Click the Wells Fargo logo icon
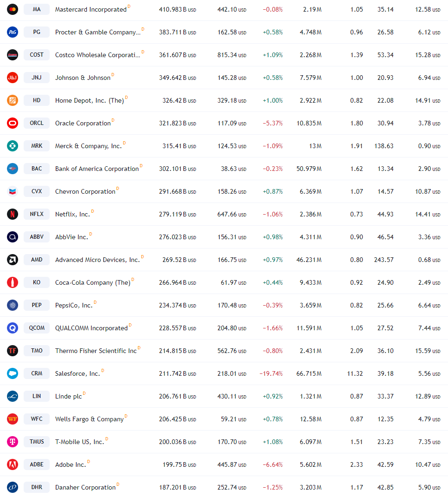Viewport: 448px width, 497px height. (x=13, y=419)
